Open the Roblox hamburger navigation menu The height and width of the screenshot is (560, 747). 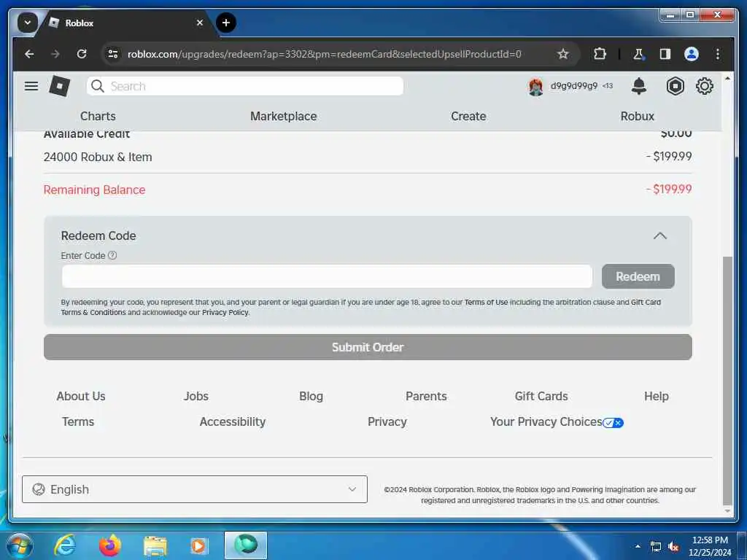pos(31,86)
